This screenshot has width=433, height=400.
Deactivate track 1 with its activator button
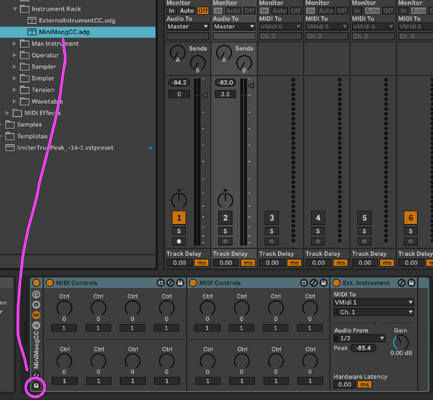179,218
